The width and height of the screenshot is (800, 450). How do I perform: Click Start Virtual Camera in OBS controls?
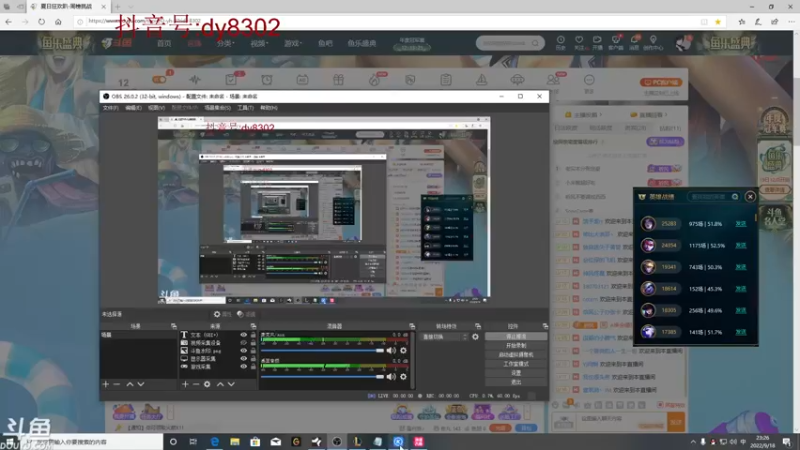pos(516,355)
